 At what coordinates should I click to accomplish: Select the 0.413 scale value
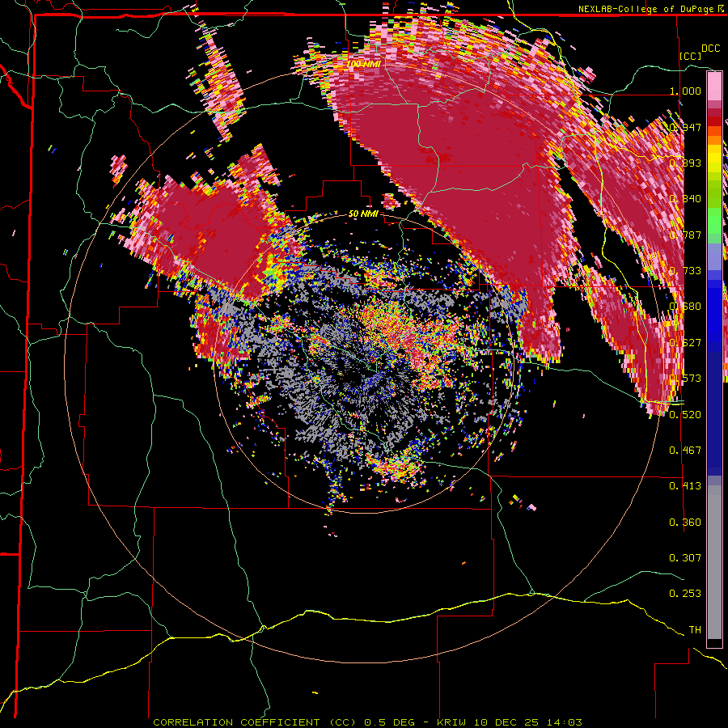685,486
